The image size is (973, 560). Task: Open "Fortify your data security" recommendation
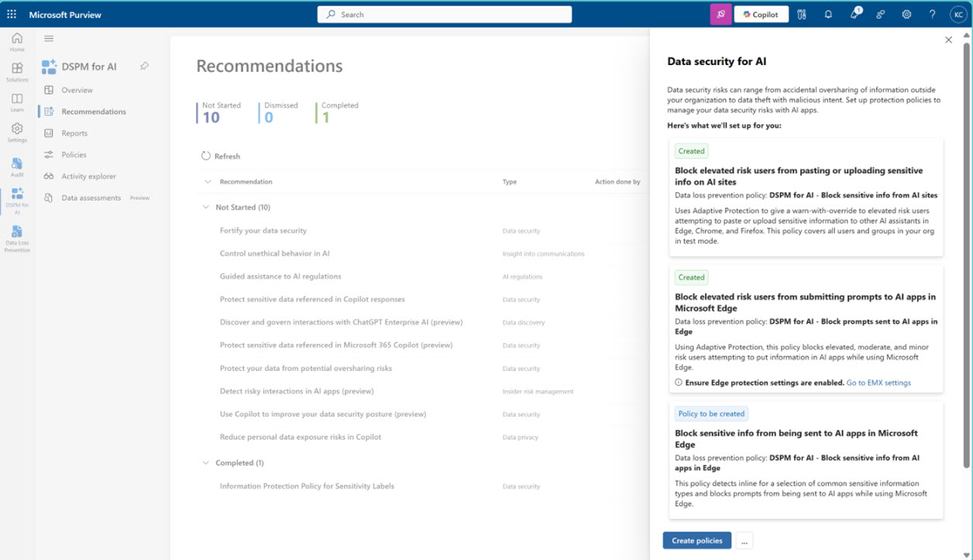tap(263, 231)
